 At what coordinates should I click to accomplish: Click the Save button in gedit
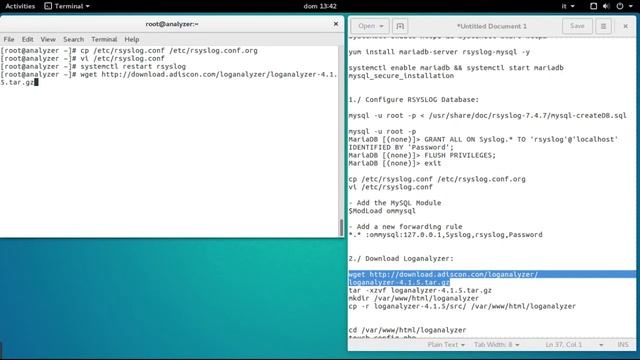pos(577,26)
